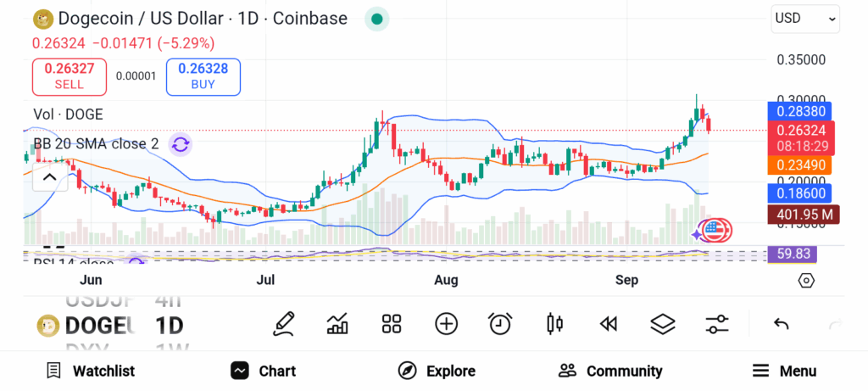868x391 pixels.
Task: Start bar replay with the rewind icon
Action: (x=608, y=323)
